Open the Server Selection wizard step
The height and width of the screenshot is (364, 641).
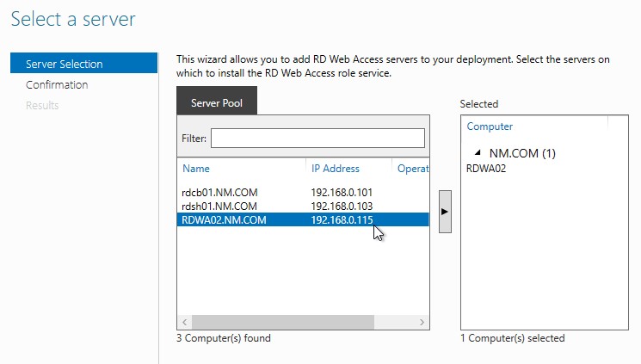pyautogui.click(x=65, y=64)
